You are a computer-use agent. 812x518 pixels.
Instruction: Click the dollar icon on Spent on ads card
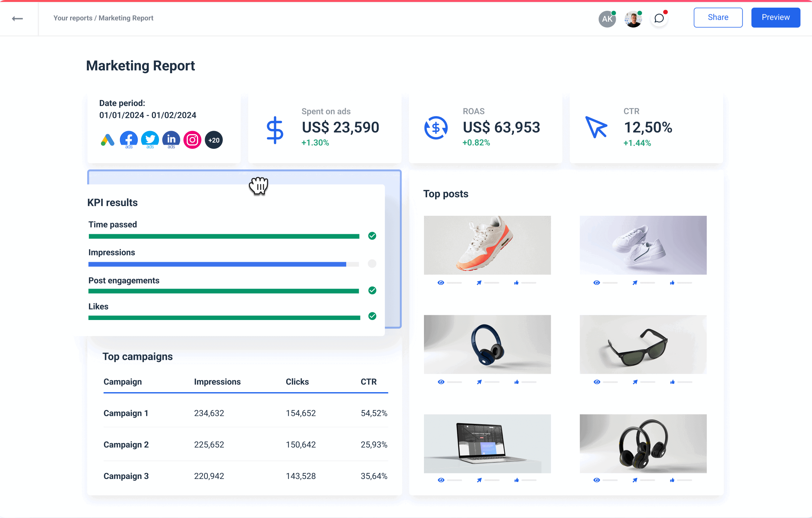(275, 129)
